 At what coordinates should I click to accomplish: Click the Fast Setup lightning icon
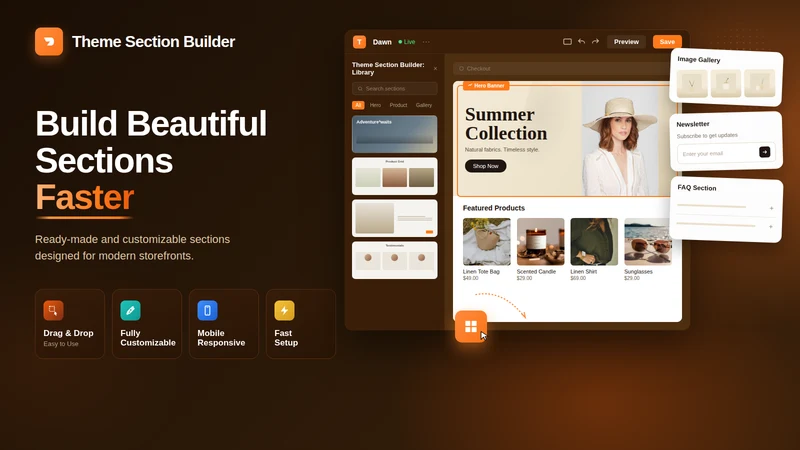284,310
